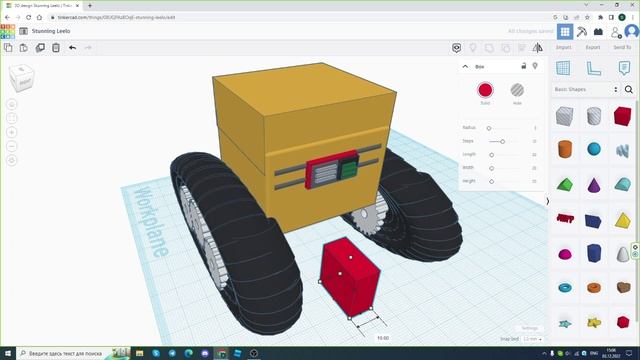Pick the purple Cone shape
Image resolution: width=640 pixels, height=360 pixels.
[x=594, y=184]
